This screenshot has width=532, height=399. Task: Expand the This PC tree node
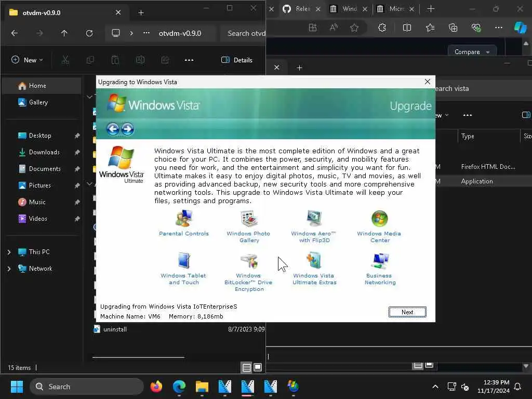tap(9, 252)
